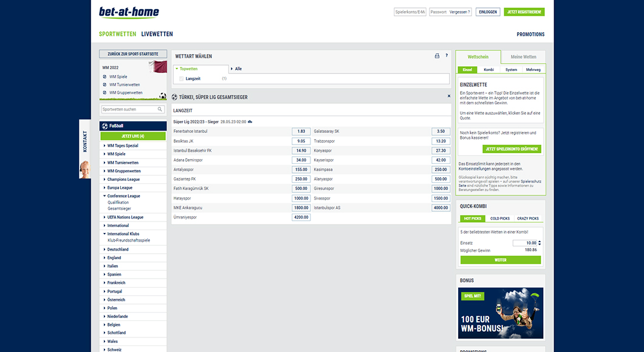Click the soccer ball icon beside WM Gruppenwetten
The height and width of the screenshot is (352, 644).
(104, 93)
